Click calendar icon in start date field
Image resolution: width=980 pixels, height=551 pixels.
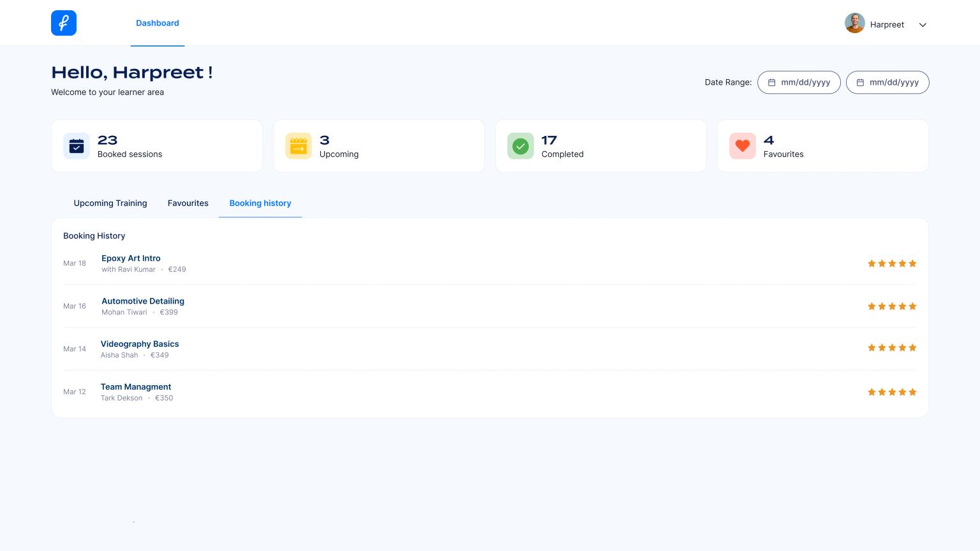pos(771,82)
